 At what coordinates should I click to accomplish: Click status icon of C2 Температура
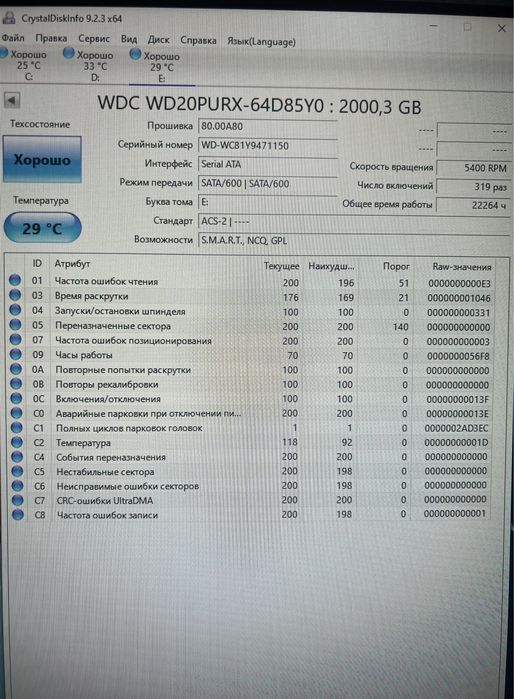coord(17,442)
